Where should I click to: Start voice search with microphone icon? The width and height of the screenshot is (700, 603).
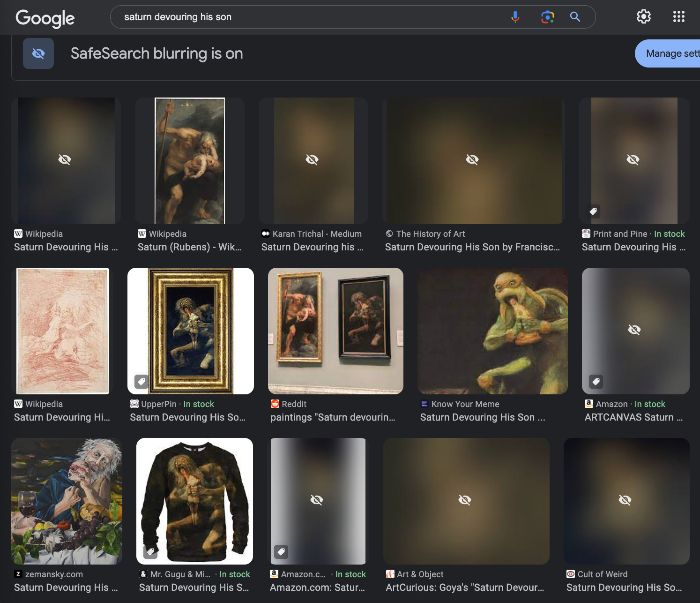[x=515, y=17]
